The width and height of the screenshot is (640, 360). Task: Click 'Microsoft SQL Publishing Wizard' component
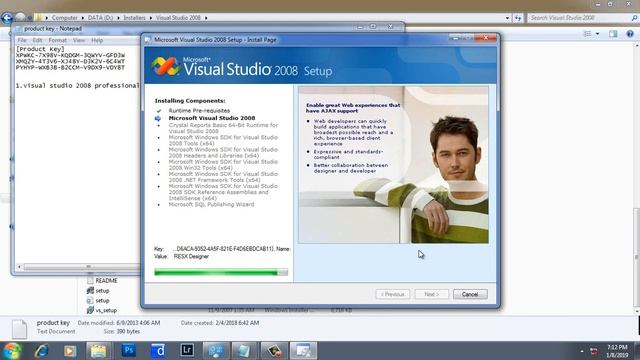coord(211,204)
